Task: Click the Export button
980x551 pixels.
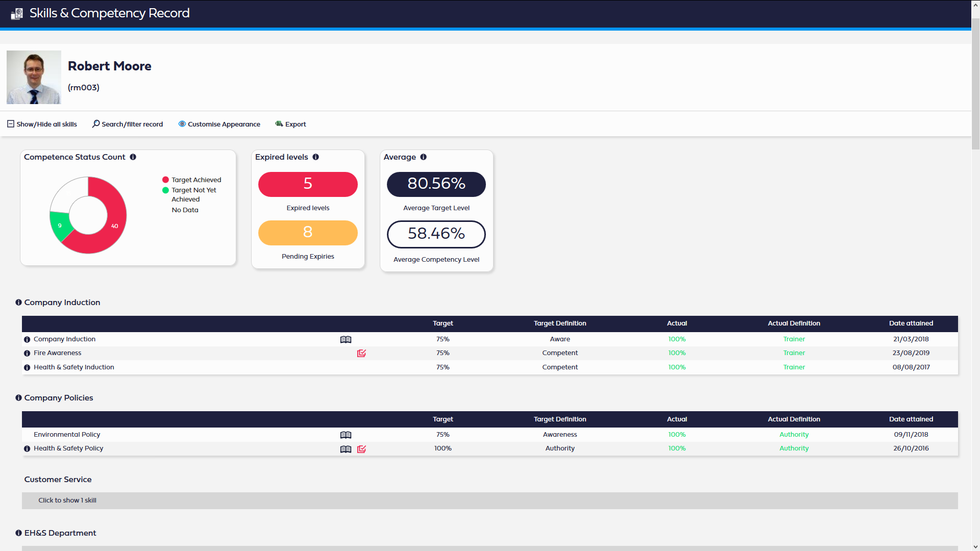Action: tap(290, 124)
